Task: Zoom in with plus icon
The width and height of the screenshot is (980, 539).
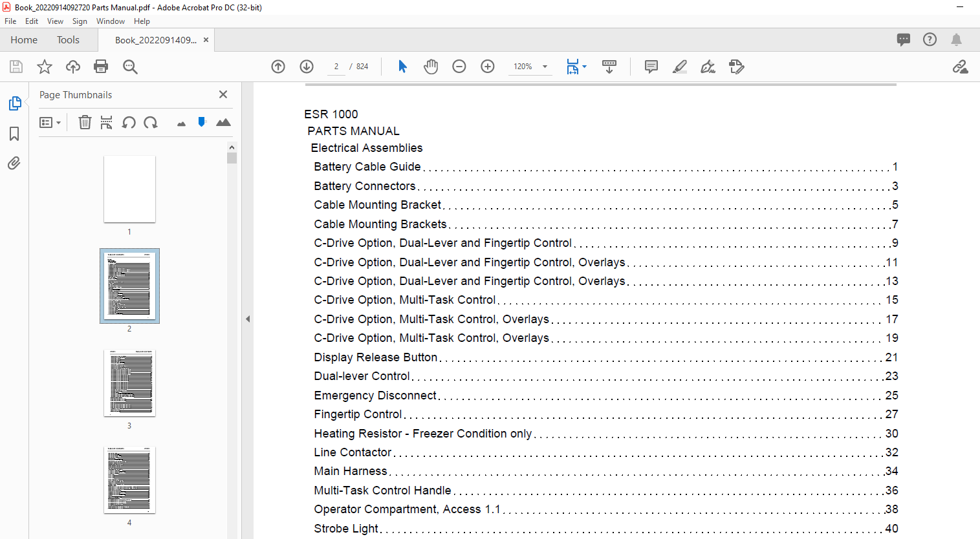Action: (488, 67)
